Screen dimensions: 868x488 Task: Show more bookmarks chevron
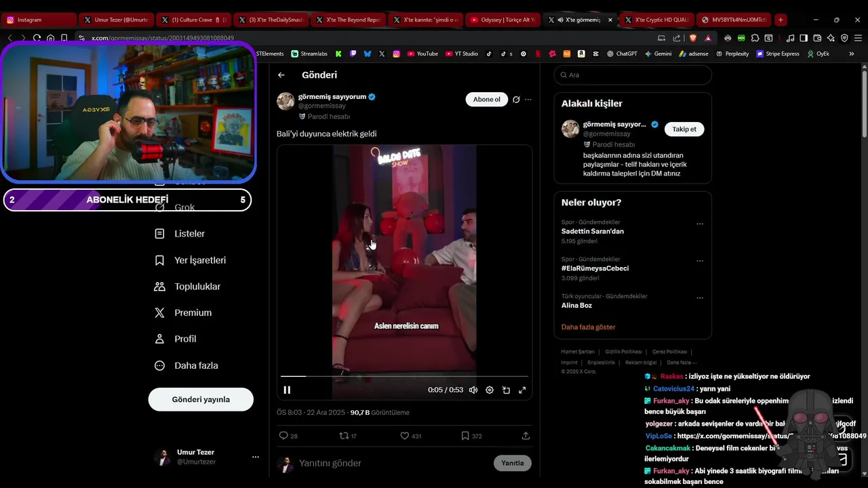pyautogui.click(x=851, y=54)
